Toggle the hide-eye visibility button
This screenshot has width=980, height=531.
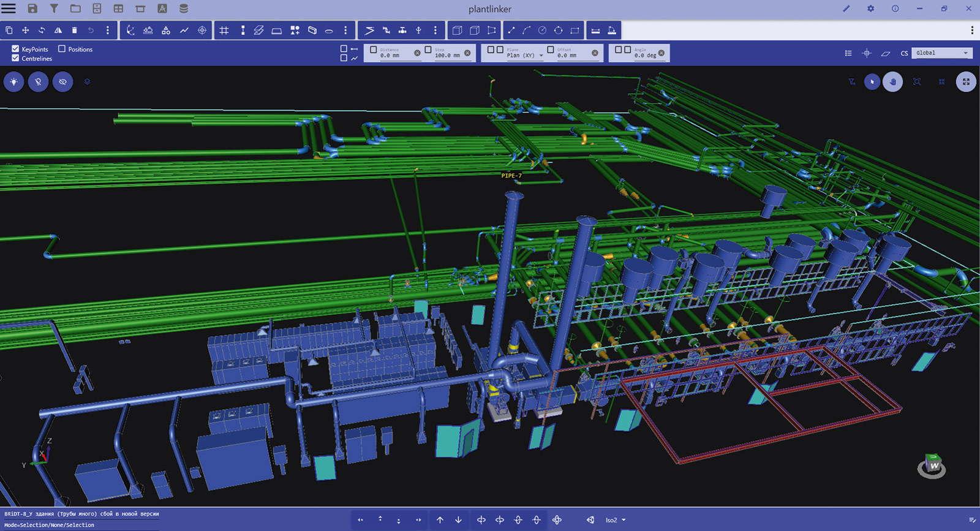[x=62, y=81]
